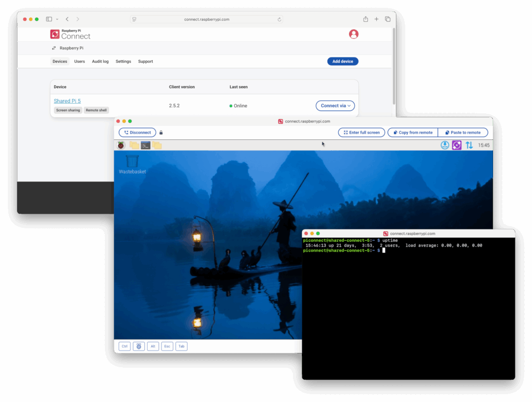Image resolution: width=532 pixels, height=402 pixels.
Task: Open the user account avatar icon
Action: tap(353, 34)
